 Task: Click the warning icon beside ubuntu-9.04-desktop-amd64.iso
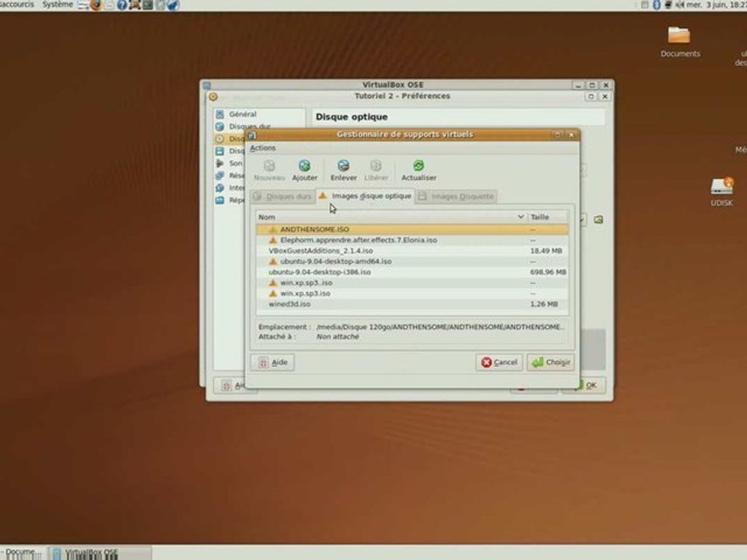click(x=273, y=261)
